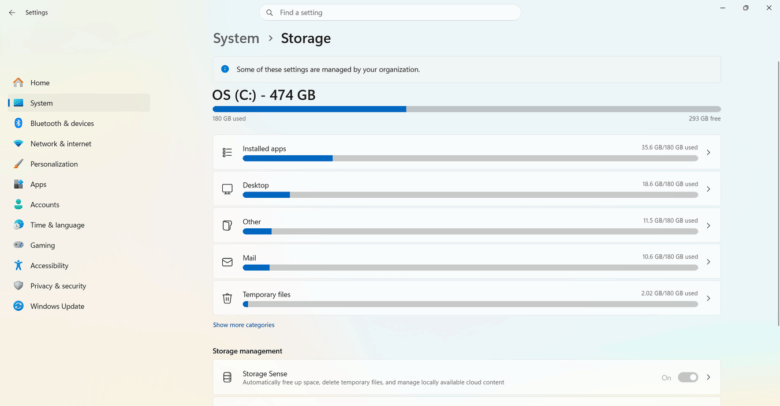This screenshot has width=780, height=406.
Task: Click the Mail usage bar
Action: [x=470, y=268]
